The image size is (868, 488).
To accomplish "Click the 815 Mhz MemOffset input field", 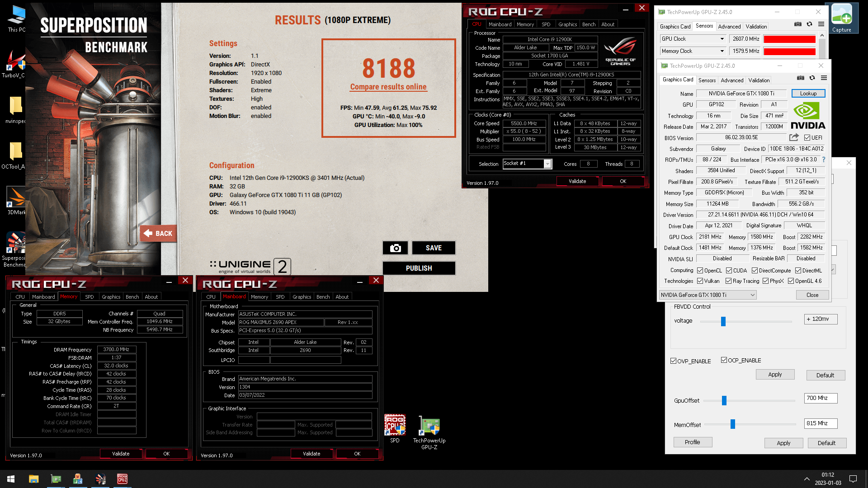I will (x=821, y=423).
